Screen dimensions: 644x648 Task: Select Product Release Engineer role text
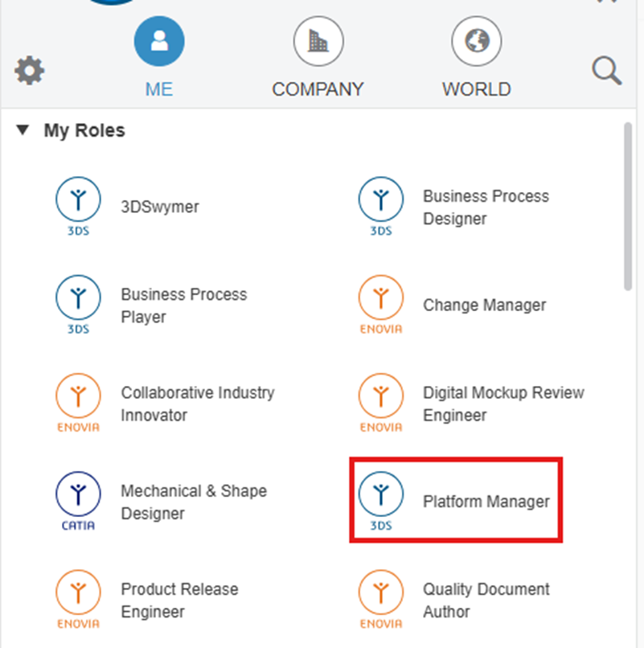179,600
